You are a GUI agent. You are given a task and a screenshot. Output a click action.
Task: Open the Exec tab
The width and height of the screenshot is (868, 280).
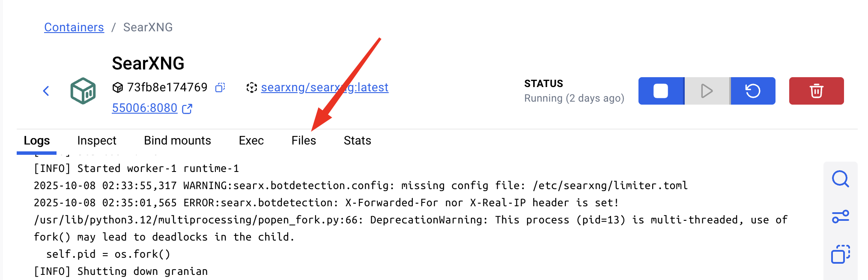(251, 141)
